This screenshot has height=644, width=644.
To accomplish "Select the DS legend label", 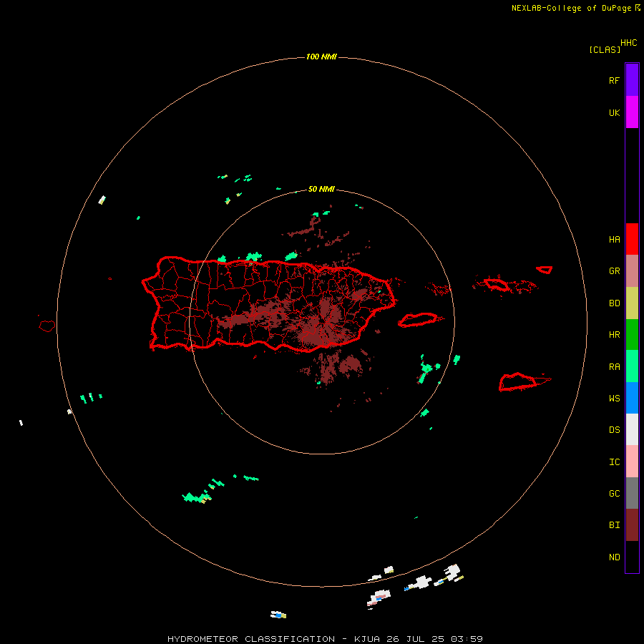I will (614, 430).
